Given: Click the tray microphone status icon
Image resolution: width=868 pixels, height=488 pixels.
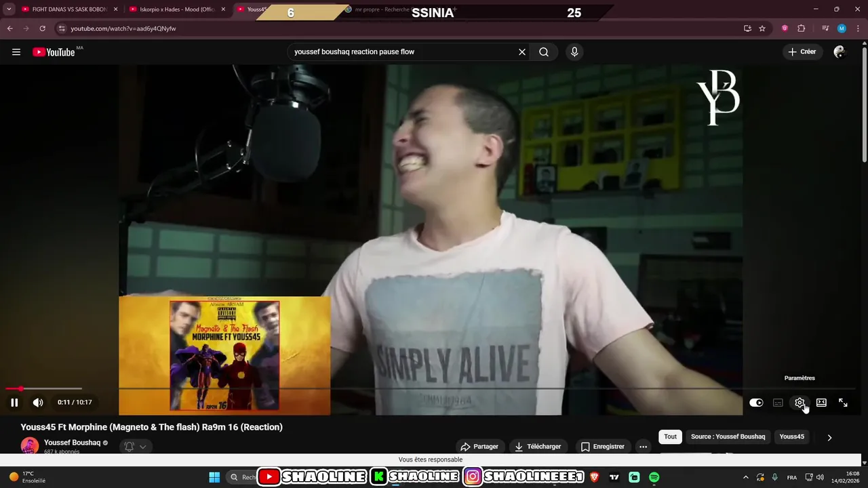Looking at the screenshot, I should (x=775, y=477).
